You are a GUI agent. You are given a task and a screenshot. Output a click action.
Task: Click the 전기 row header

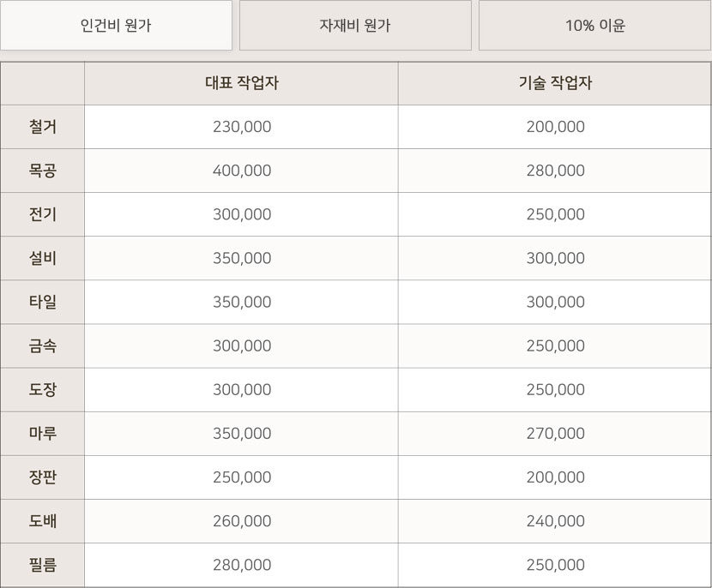43,214
